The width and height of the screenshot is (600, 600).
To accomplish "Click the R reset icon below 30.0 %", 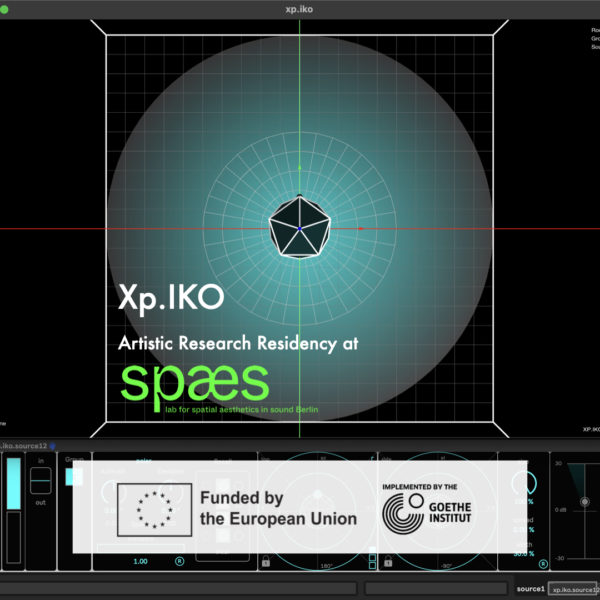I will [x=543, y=564].
